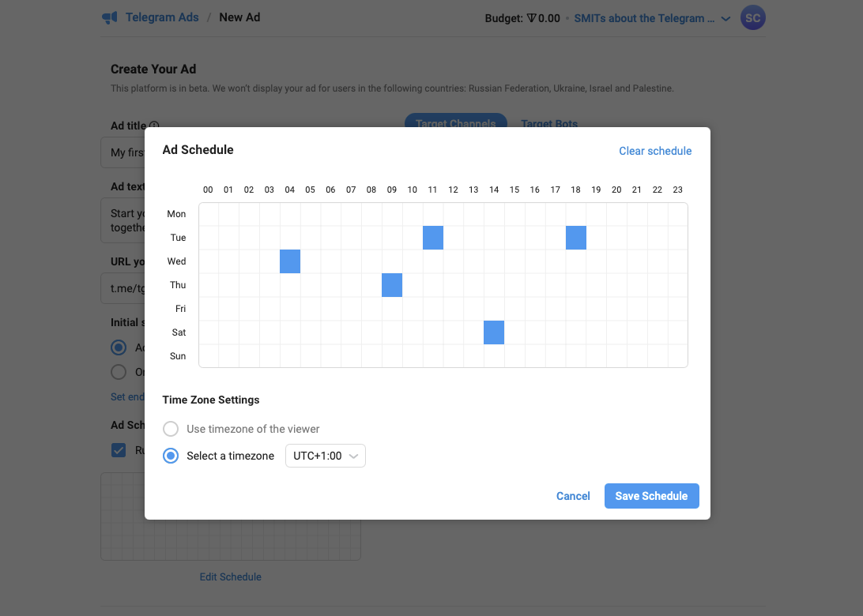Deselect the Tuesday 11:00 blue slot
Viewport: 863px width, 616px height.
(x=433, y=238)
